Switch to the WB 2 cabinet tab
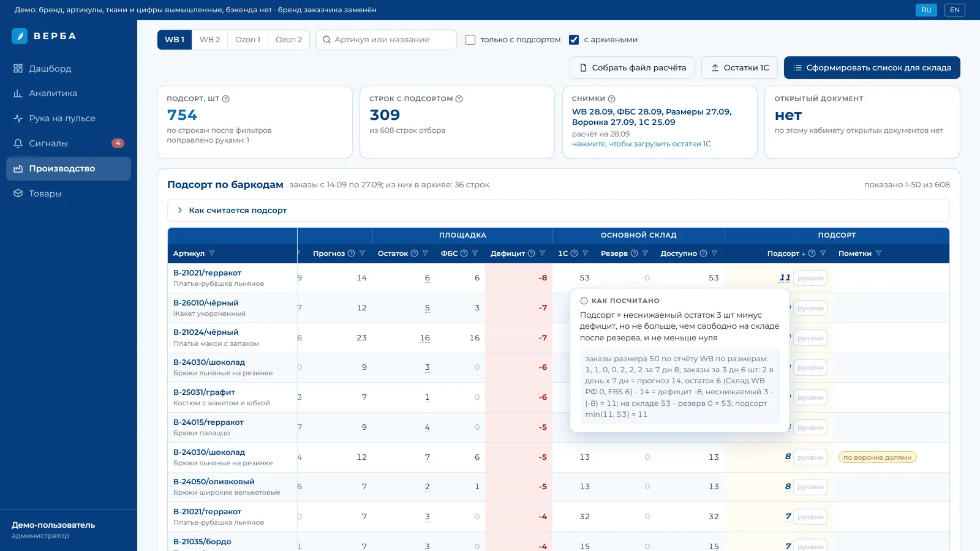 coord(209,40)
